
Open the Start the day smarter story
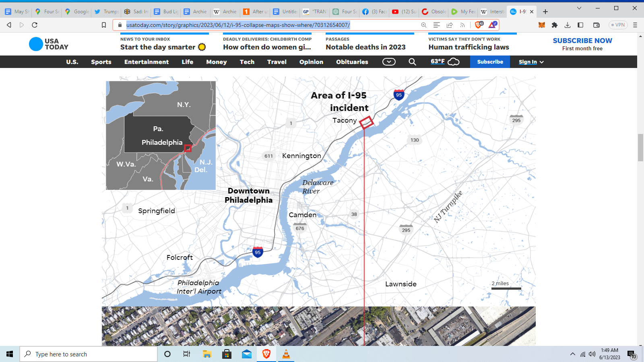click(x=163, y=47)
